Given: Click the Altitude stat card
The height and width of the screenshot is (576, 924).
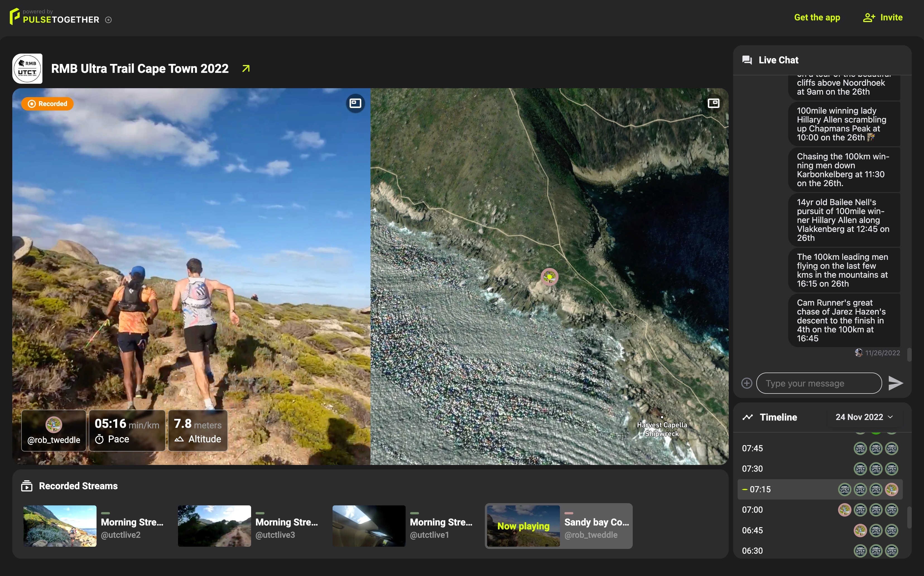Looking at the screenshot, I should coord(198,431).
